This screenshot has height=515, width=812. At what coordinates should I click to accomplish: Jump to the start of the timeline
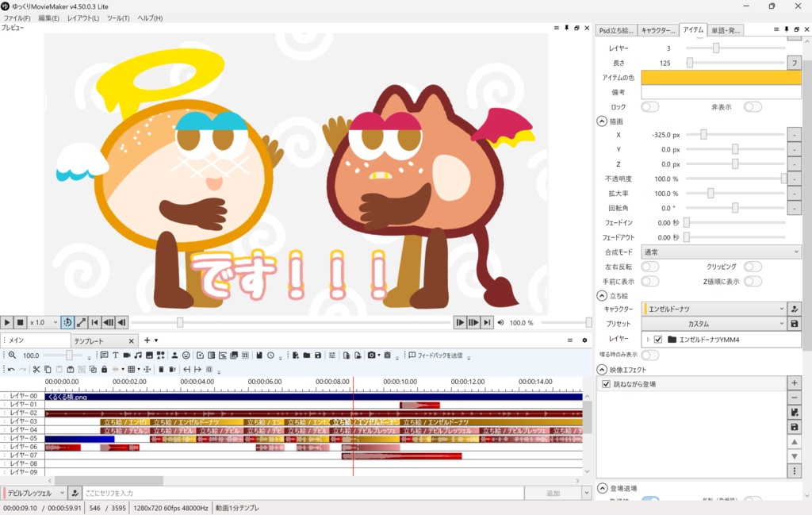tap(95, 322)
